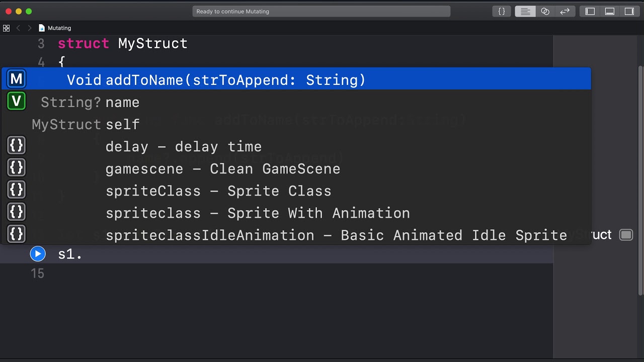Go back in editor history
644x362 pixels.
click(x=19, y=28)
